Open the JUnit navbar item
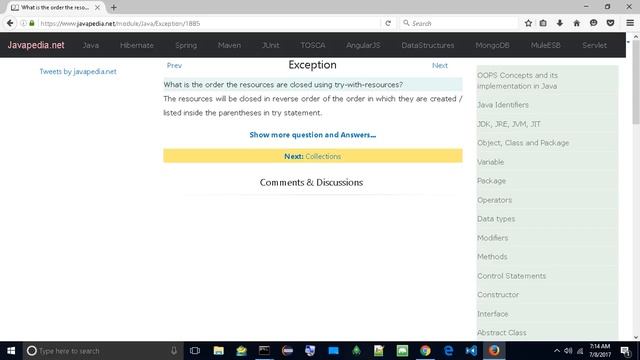 (271, 45)
